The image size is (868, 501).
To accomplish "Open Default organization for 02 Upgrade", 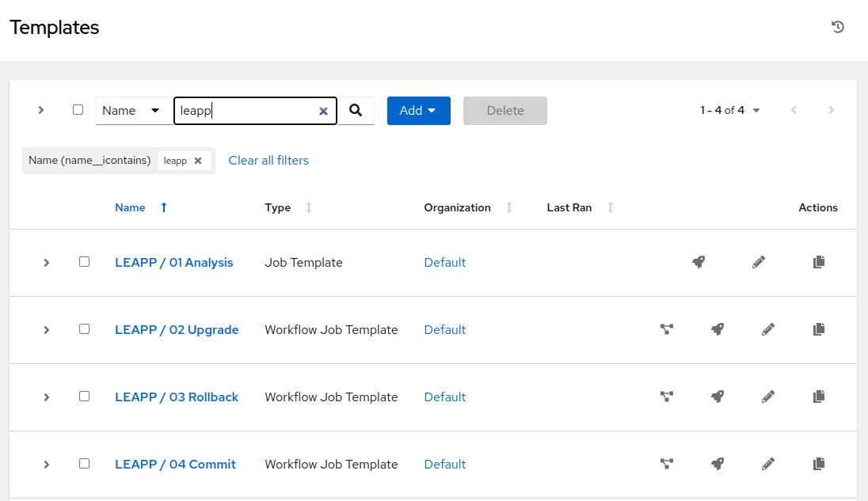I will click(x=445, y=330).
